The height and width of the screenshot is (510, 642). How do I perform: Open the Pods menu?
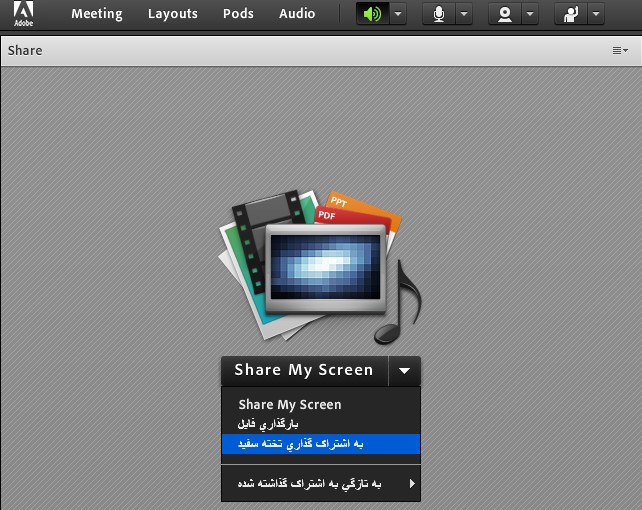238,14
